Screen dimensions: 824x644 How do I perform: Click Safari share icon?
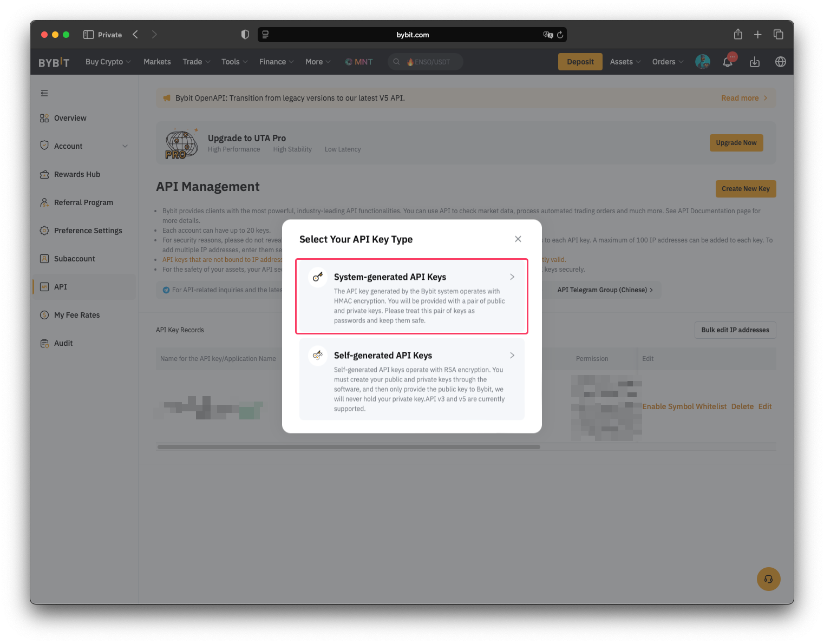[737, 35]
